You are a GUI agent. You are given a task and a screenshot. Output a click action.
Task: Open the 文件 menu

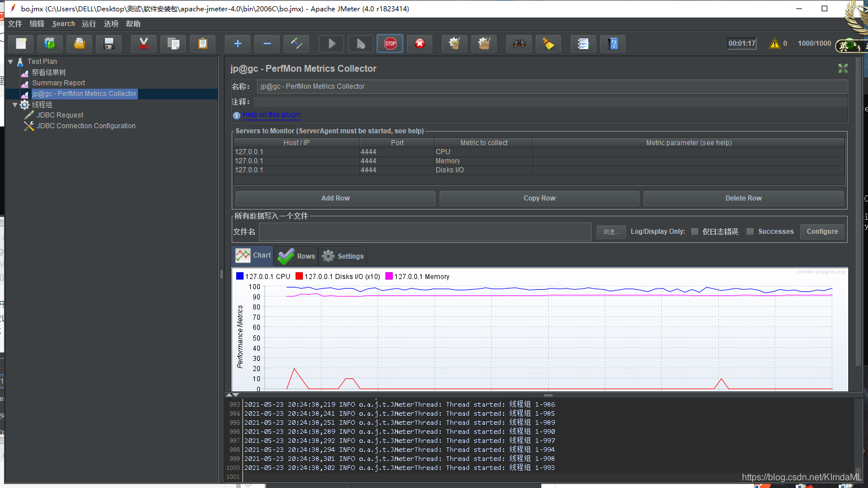point(15,24)
